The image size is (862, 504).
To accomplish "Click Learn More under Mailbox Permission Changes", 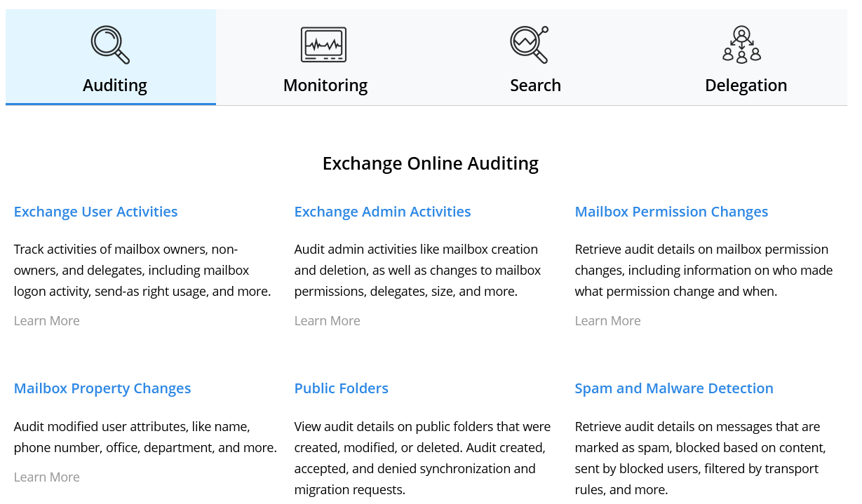I will click(608, 321).
